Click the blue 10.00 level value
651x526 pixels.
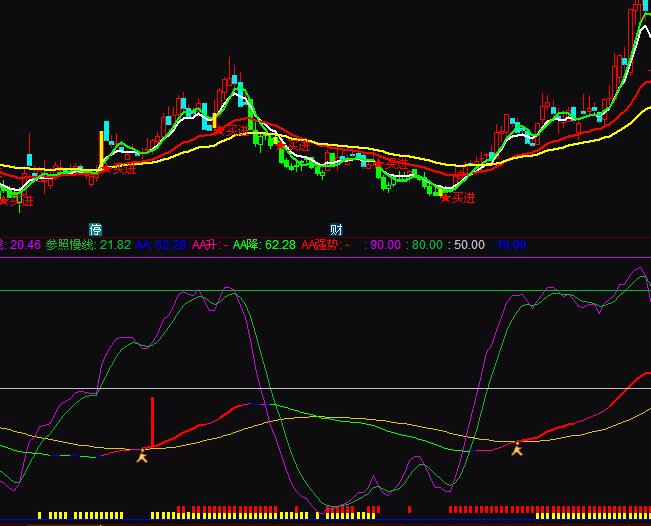coord(510,244)
